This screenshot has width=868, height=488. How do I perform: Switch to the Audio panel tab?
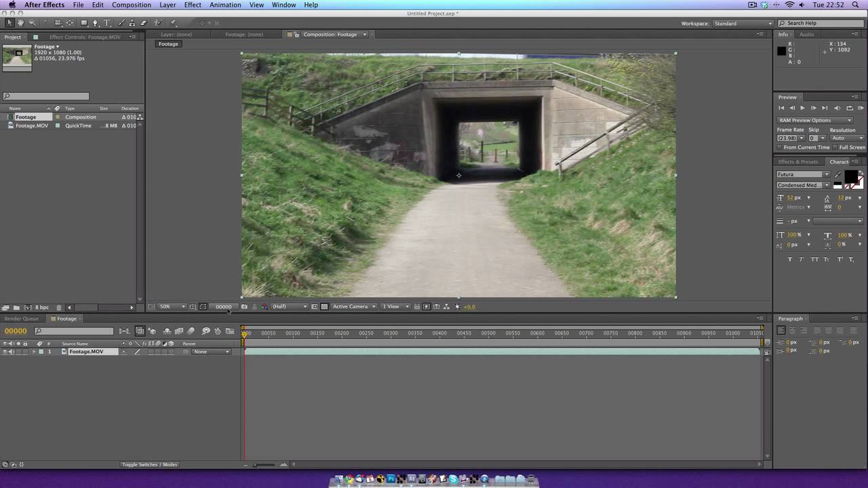tap(806, 35)
